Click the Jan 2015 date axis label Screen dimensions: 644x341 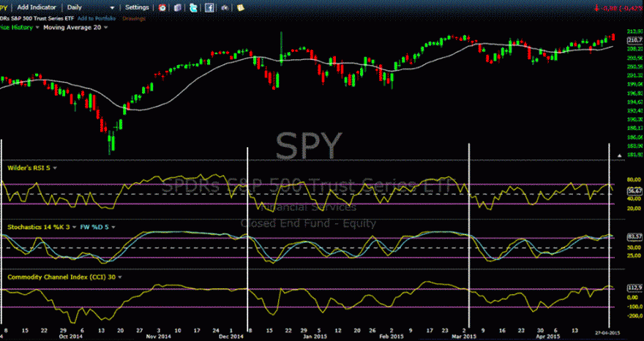point(314,336)
